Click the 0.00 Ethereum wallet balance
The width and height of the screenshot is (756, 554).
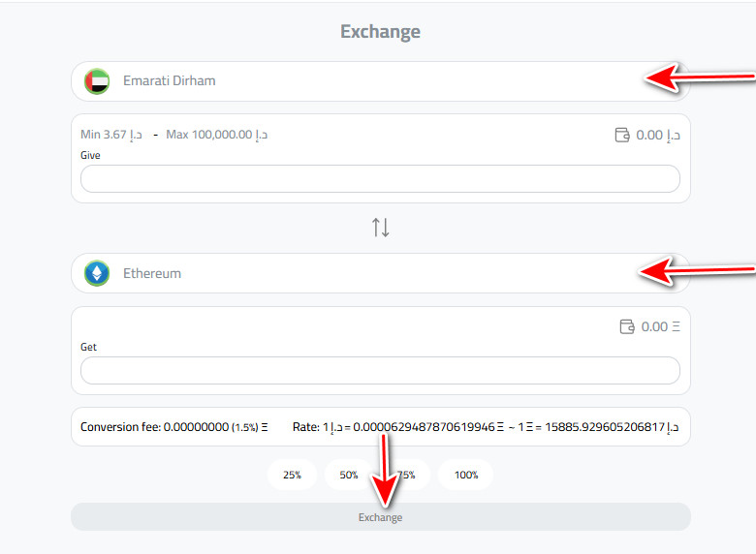click(661, 326)
